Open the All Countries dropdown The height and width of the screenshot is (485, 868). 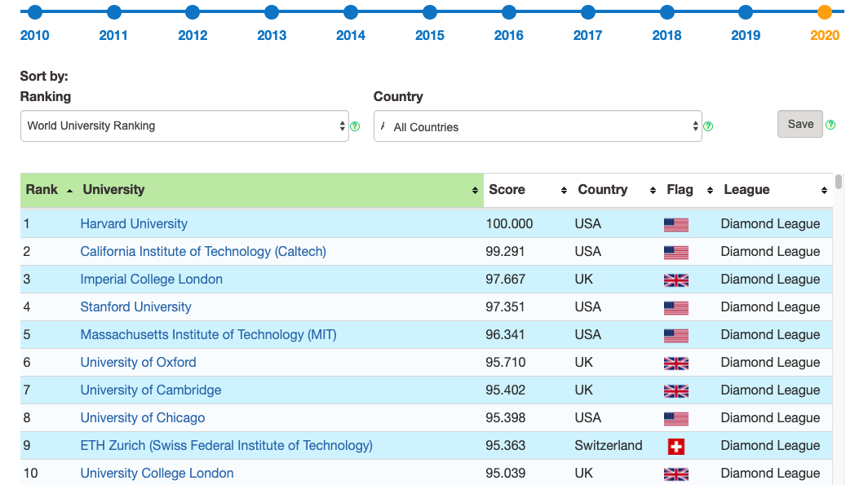pyautogui.click(x=538, y=126)
